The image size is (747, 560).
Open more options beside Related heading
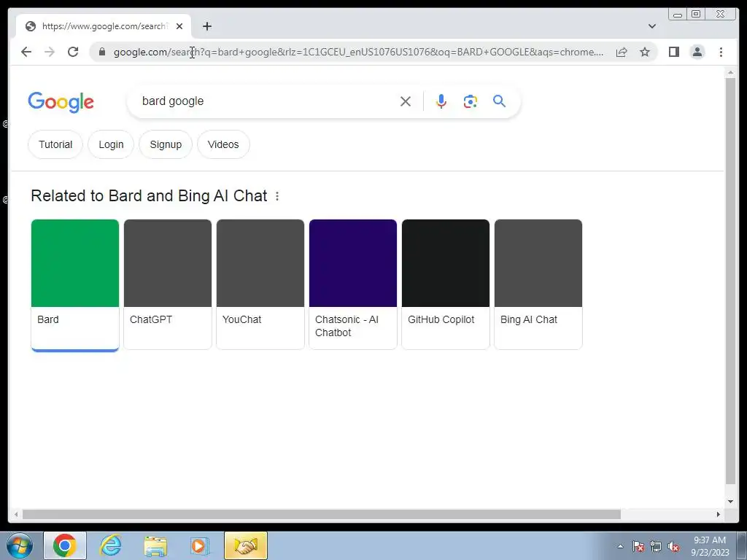(277, 196)
